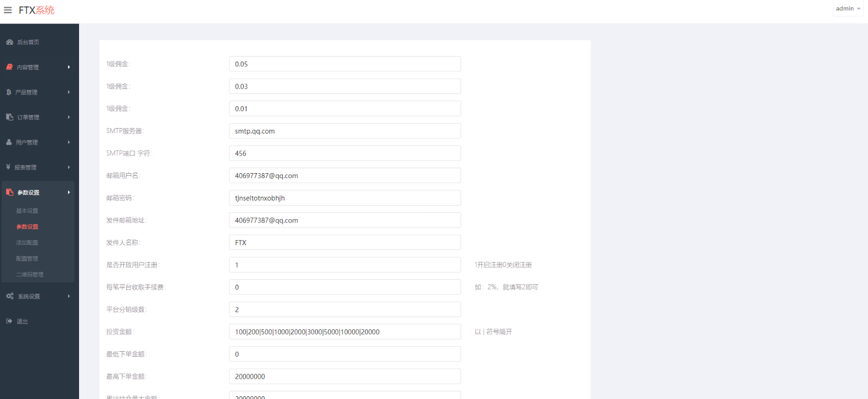The height and width of the screenshot is (399, 868).
Task: Collapse the 参数设置 menu arrow
Action: (x=69, y=192)
